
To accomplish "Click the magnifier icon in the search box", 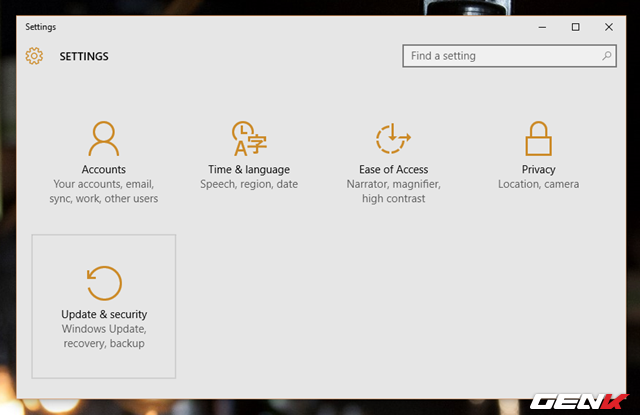I will [607, 56].
